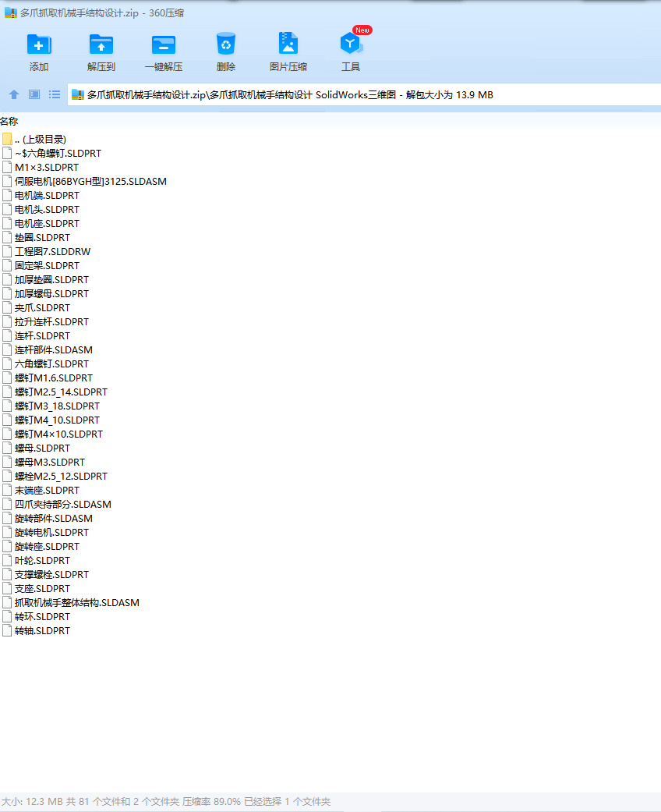This screenshot has width=661, height=812.
Task: Click file icon beside 转轴.SLDPRT
Action: tap(7, 630)
